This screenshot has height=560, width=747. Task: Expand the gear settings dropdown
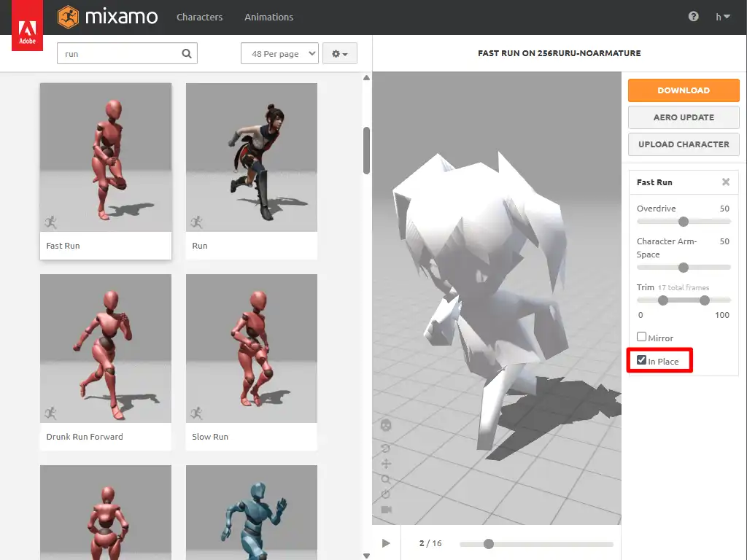coord(339,54)
